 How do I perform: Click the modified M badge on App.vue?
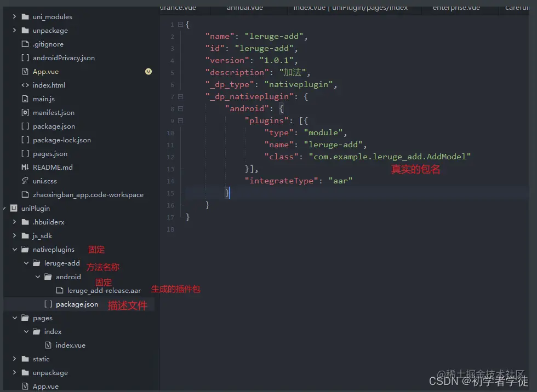(148, 72)
